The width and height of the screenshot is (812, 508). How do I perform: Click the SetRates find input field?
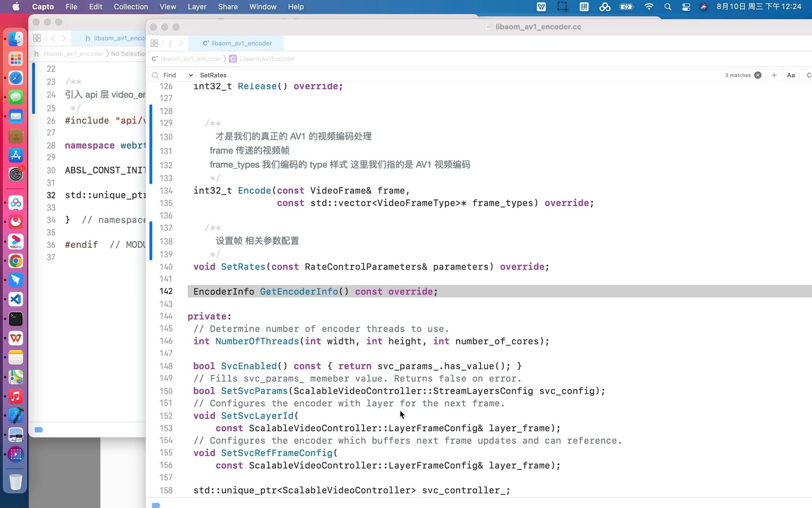coord(461,75)
